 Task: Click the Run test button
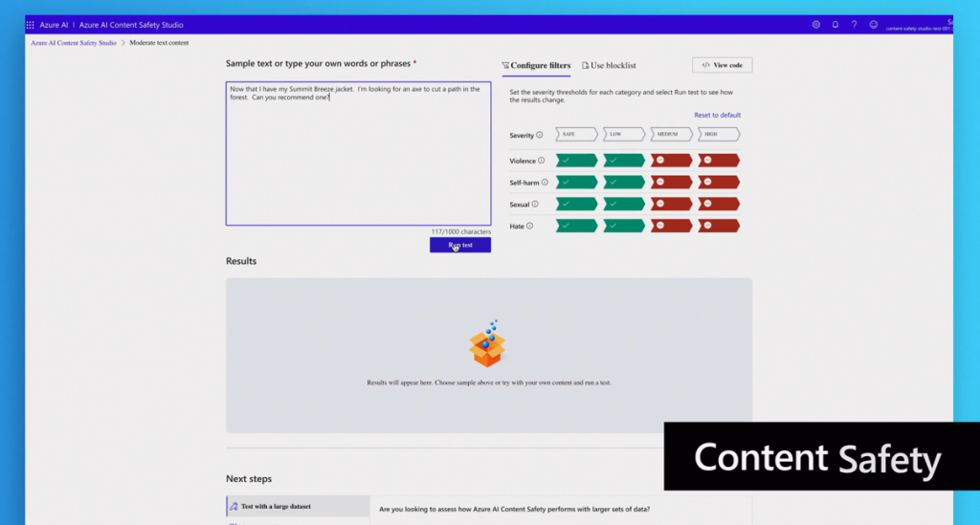pos(460,245)
